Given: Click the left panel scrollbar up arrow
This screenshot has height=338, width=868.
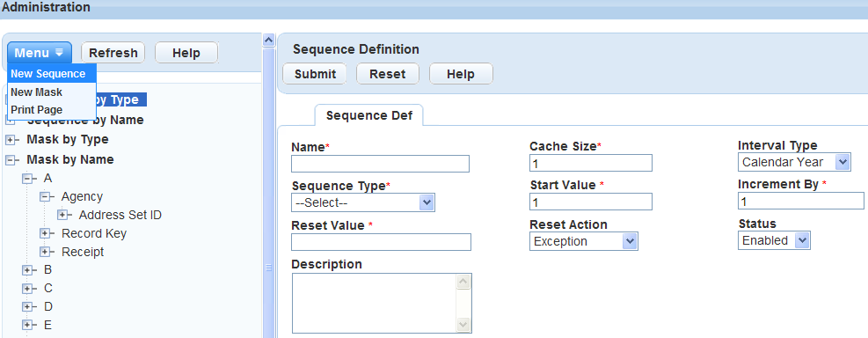Looking at the screenshot, I should click(268, 40).
